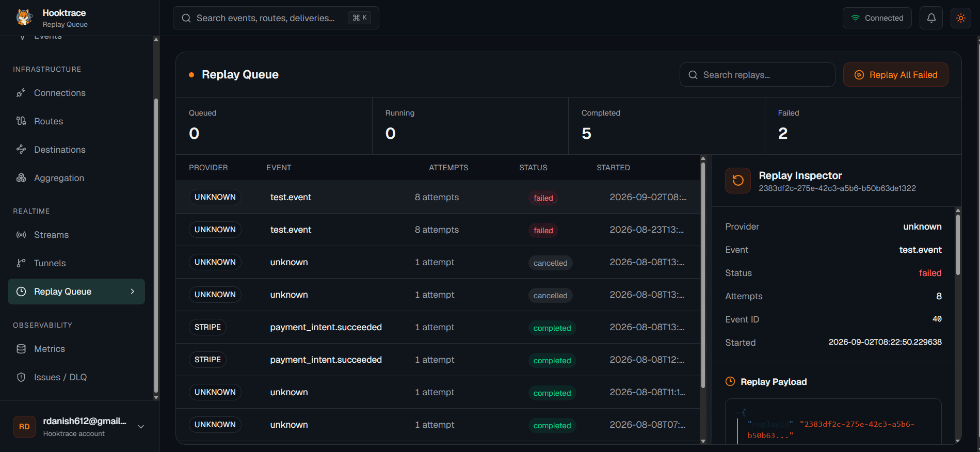Toggle the light theme sun icon

[960, 18]
